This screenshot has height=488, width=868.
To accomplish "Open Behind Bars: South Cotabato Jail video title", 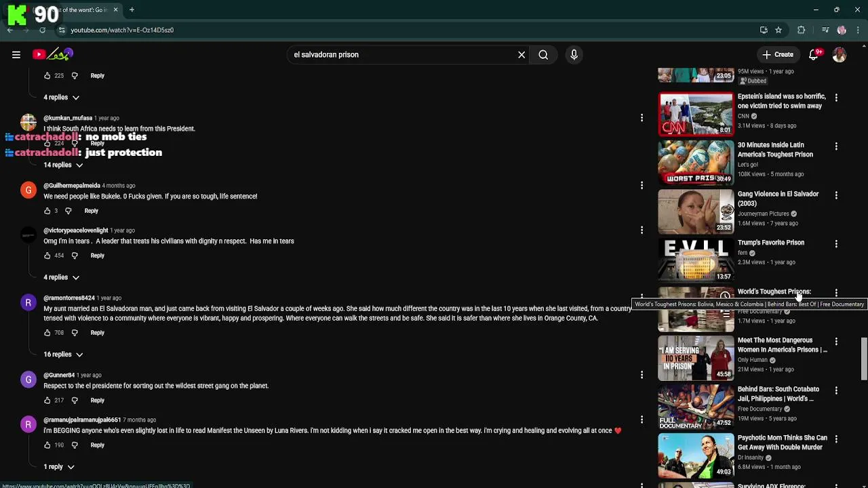I will point(778,394).
